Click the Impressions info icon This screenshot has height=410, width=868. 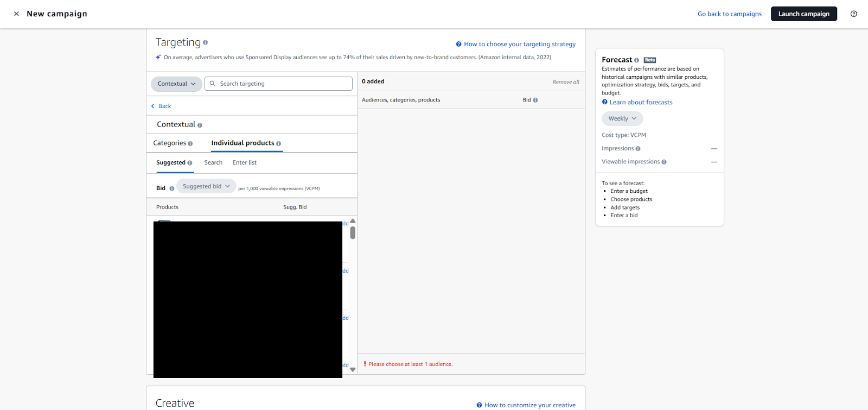point(638,149)
